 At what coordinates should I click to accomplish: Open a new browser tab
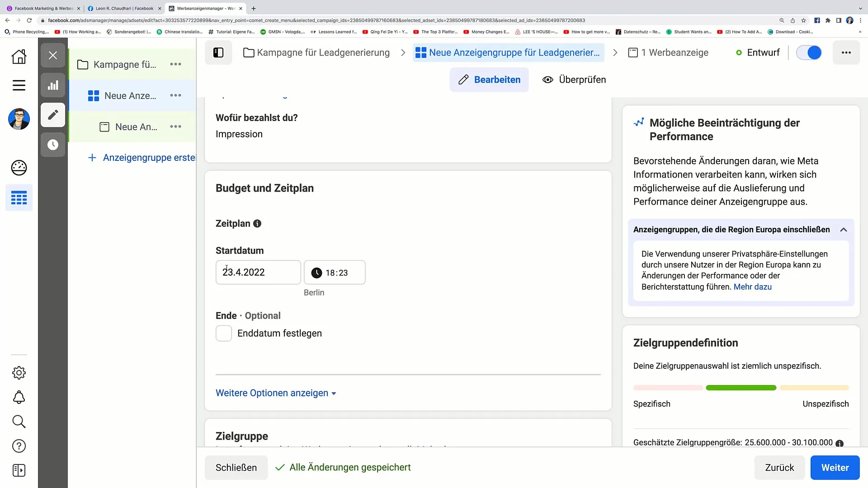tap(254, 8)
